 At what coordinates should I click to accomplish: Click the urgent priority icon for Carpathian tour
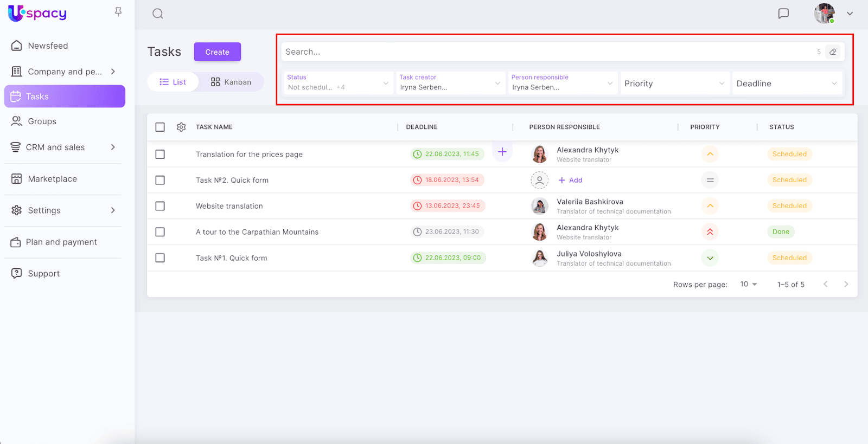(x=710, y=232)
